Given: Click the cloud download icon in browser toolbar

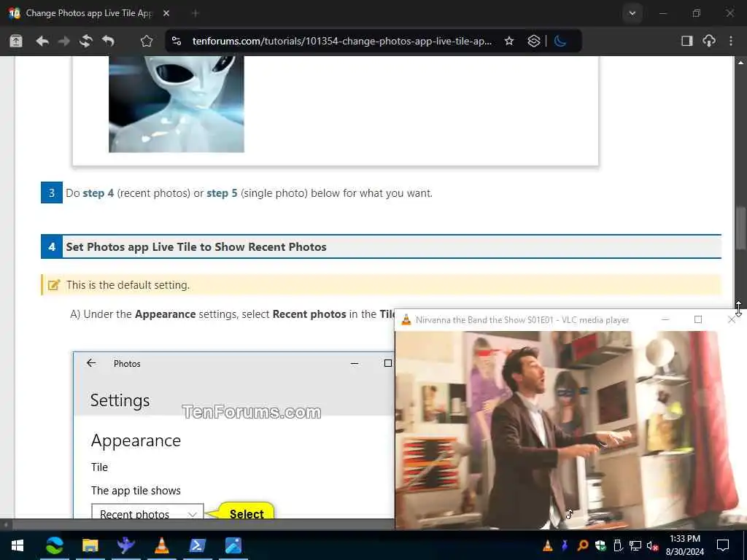Looking at the screenshot, I should click(x=709, y=42).
